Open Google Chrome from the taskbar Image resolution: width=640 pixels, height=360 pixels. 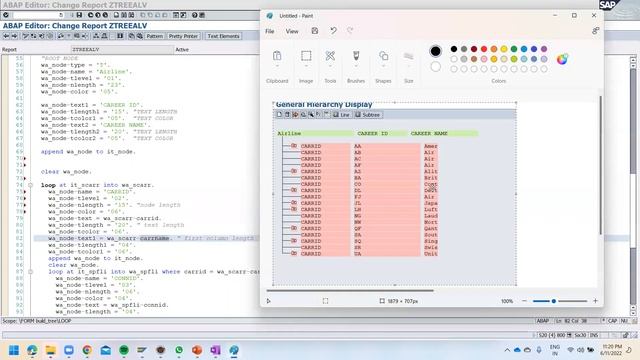(87, 350)
